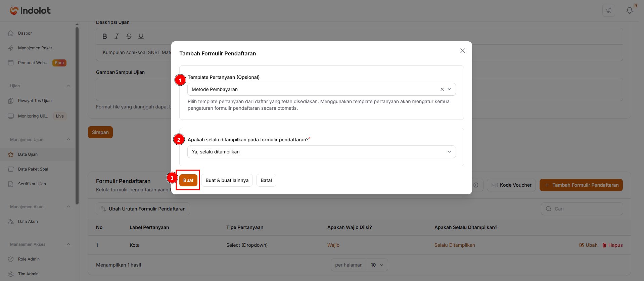Click the 'Menampilkan 1 hasil' text

point(119,265)
